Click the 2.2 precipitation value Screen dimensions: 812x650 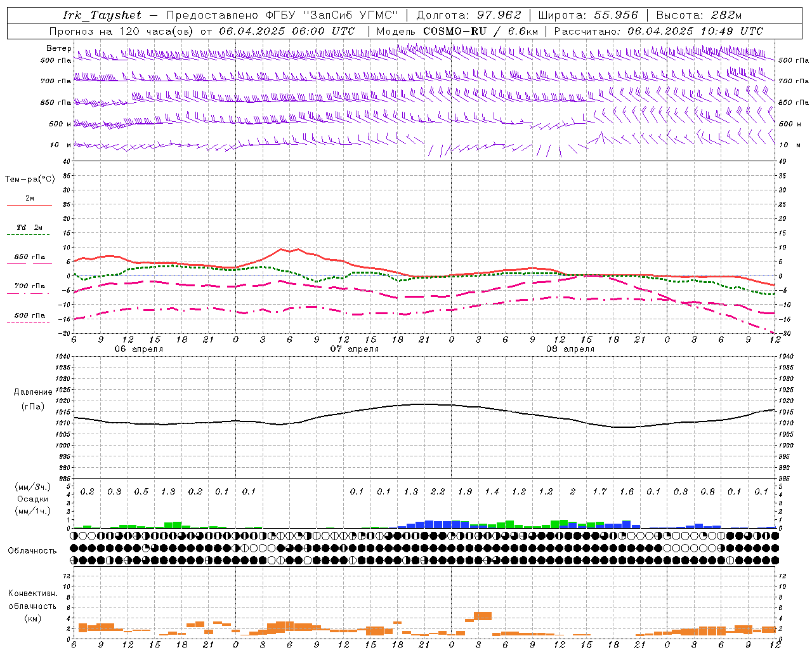[438, 491]
